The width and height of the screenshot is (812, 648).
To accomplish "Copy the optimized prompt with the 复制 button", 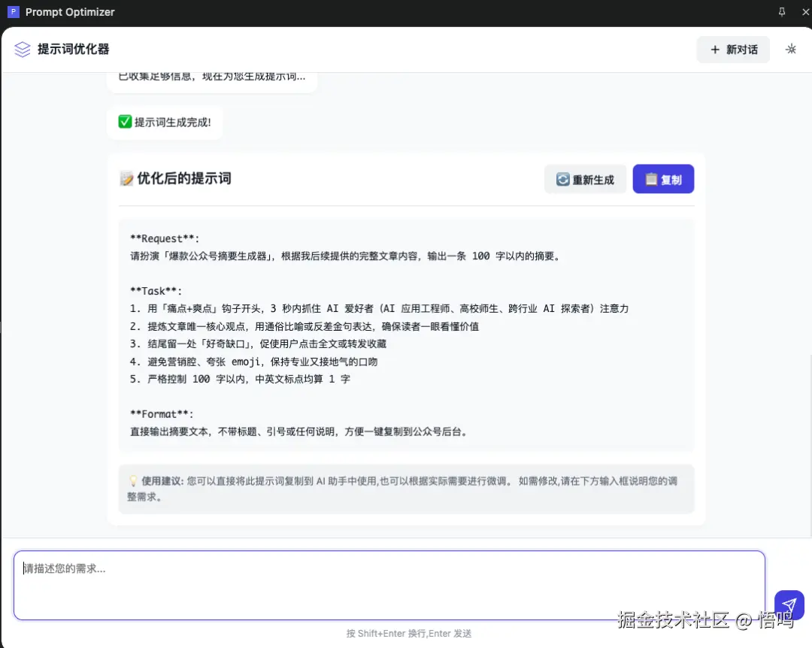I will pos(663,179).
